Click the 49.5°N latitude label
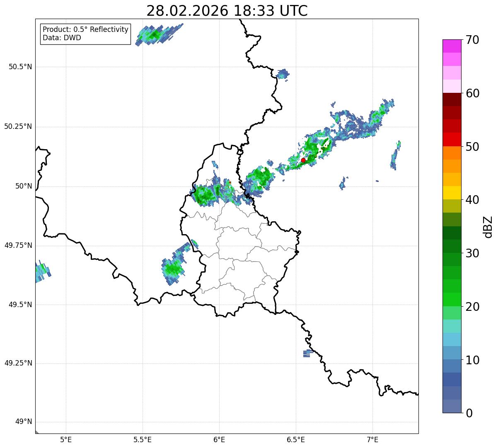This screenshot has width=498, height=448. 20,305
